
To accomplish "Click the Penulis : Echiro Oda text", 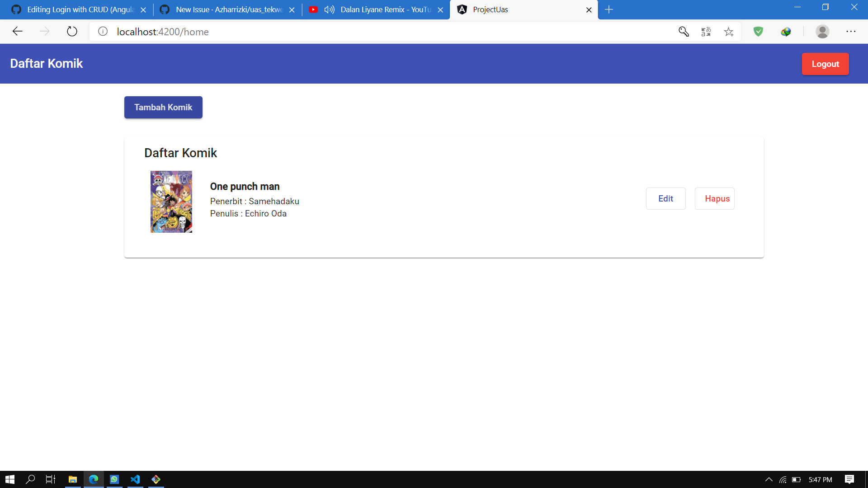I will 248,214.
